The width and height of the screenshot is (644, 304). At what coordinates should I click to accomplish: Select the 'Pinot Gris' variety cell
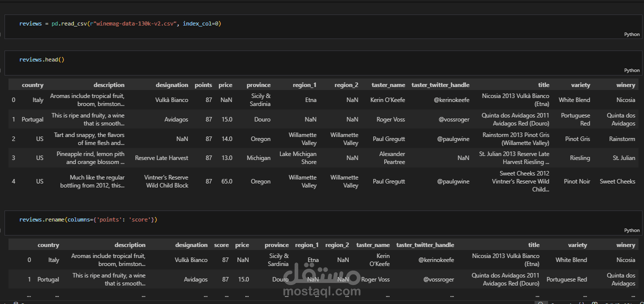pos(577,139)
